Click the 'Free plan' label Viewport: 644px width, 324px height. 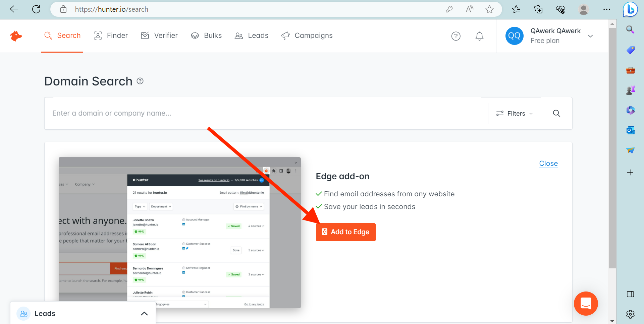[x=545, y=41]
